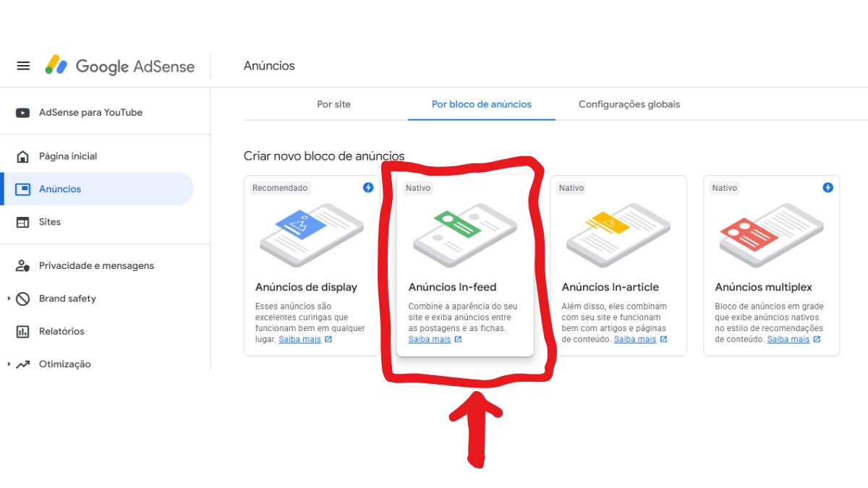Click Saiba mais under Anúncios de display

point(299,339)
